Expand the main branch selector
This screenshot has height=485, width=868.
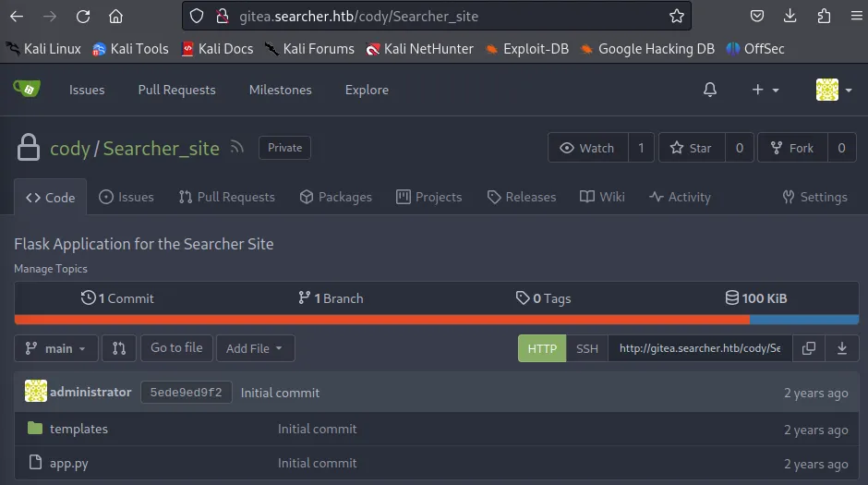click(x=56, y=348)
